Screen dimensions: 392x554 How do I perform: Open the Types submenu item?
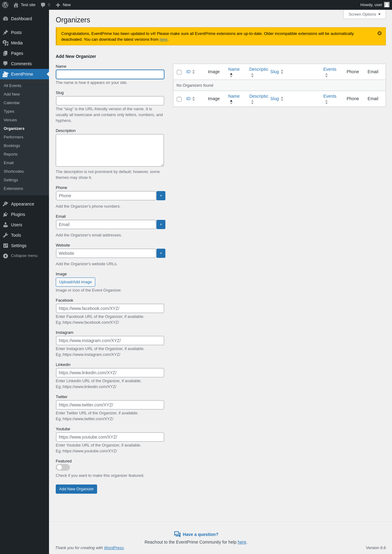9,111
